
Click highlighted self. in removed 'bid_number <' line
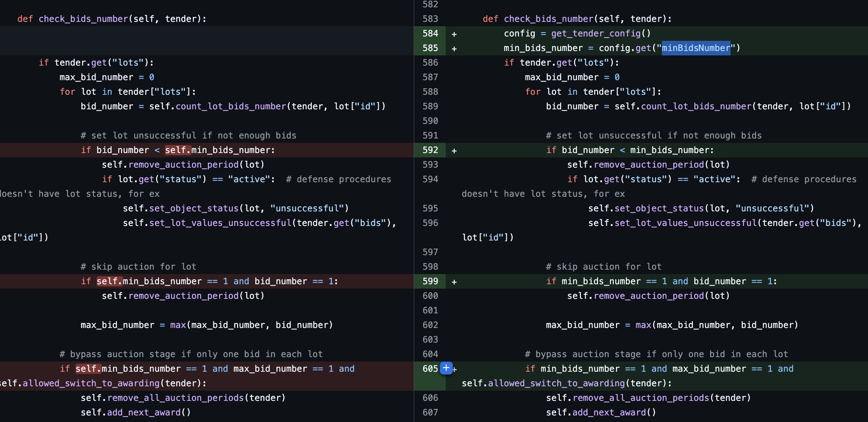[178, 150]
